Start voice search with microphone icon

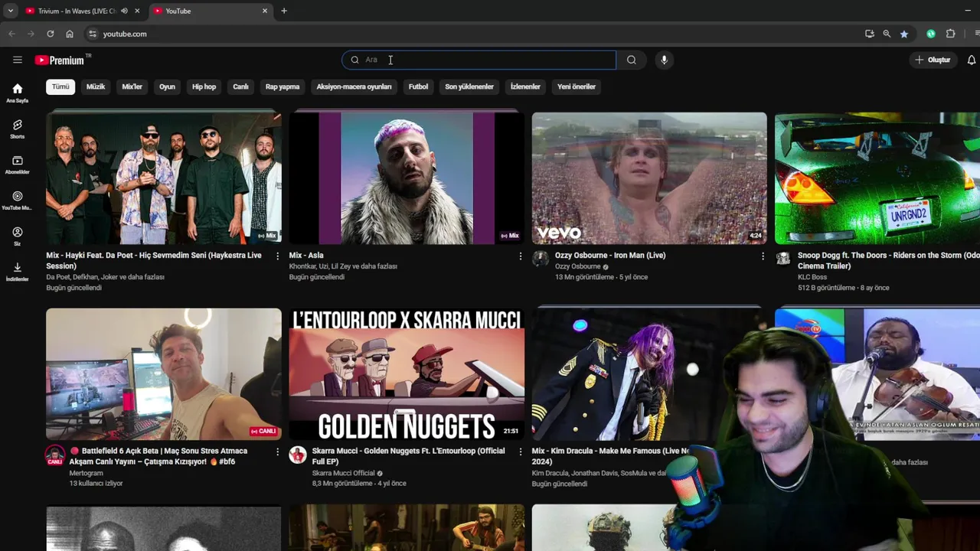pyautogui.click(x=664, y=60)
